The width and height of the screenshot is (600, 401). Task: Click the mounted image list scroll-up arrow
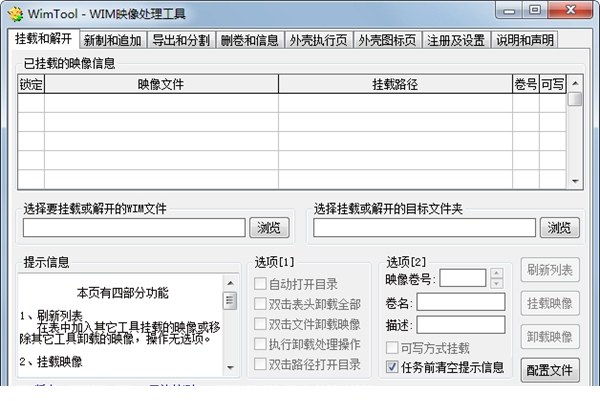pos(575,83)
